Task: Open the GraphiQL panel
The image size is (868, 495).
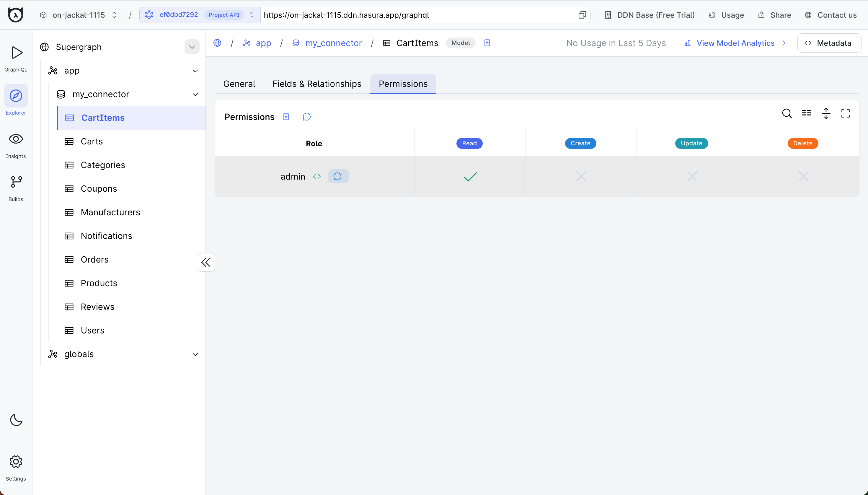Action: (x=16, y=58)
